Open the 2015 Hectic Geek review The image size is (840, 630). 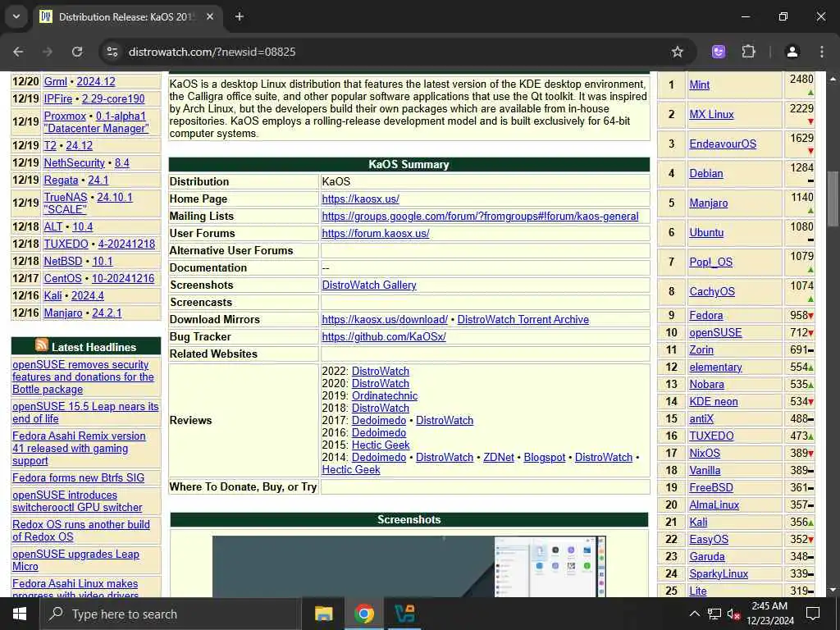coord(381,445)
